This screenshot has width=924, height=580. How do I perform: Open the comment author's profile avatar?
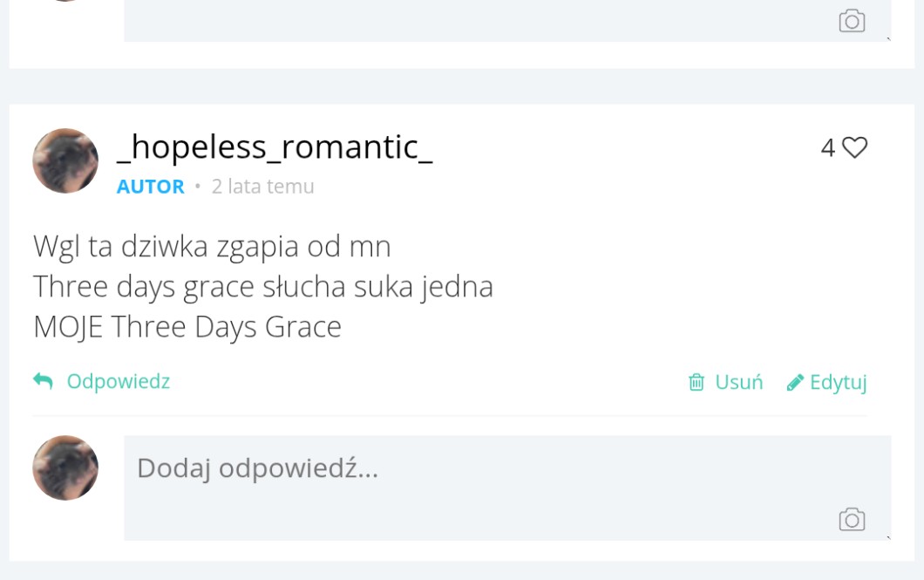pos(65,160)
